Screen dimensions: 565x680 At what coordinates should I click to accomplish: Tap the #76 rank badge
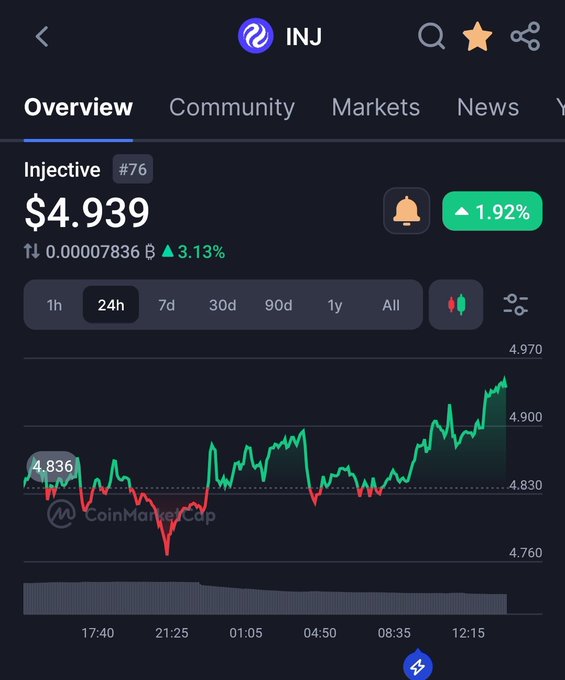[x=133, y=169]
